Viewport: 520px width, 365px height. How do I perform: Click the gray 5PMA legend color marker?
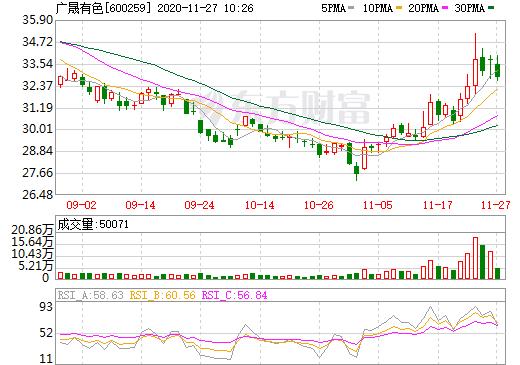pos(351,8)
